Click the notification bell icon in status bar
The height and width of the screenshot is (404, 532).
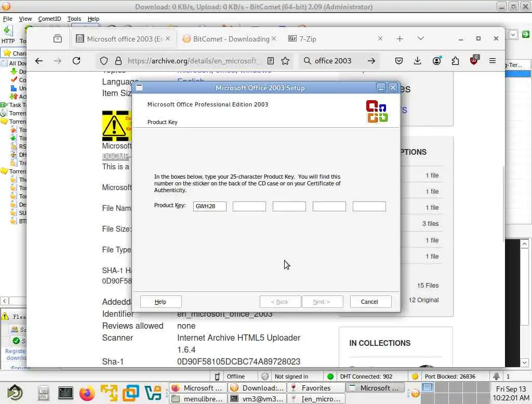[x=496, y=376]
